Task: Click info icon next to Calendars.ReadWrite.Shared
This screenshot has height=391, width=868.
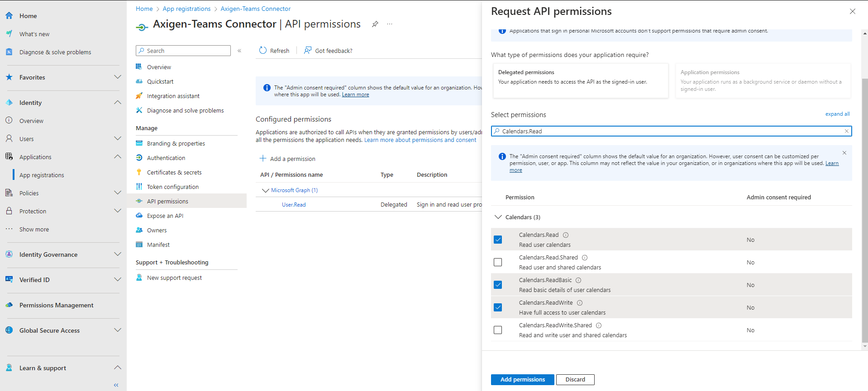Action: (599, 325)
